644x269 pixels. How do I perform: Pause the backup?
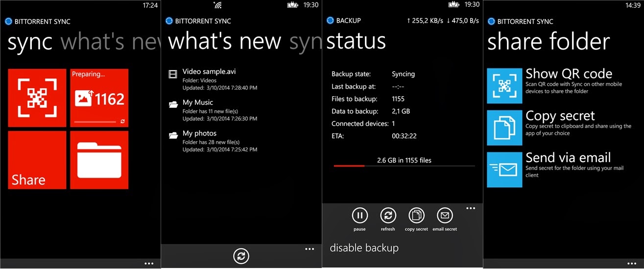pos(359,215)
